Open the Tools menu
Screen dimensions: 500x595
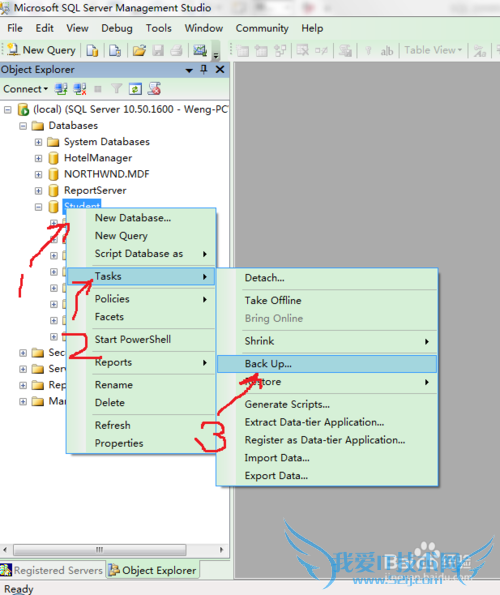159,28
